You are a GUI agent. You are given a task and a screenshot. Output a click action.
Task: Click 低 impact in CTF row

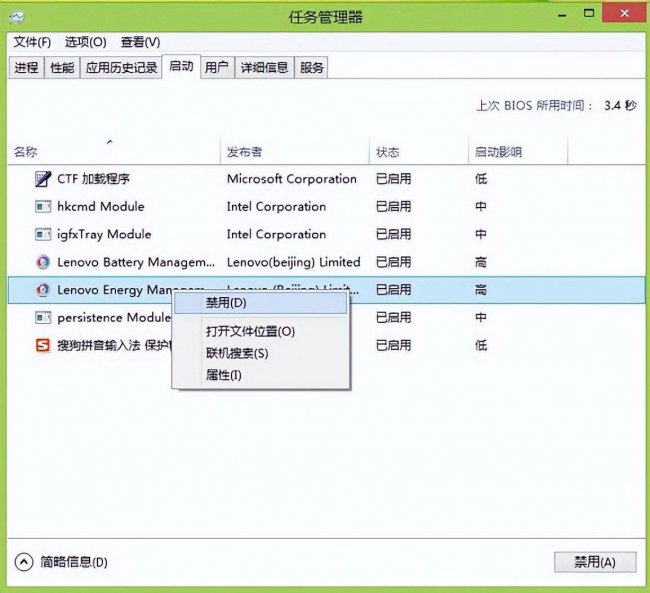pyautogui.click(x=481, y=179)
